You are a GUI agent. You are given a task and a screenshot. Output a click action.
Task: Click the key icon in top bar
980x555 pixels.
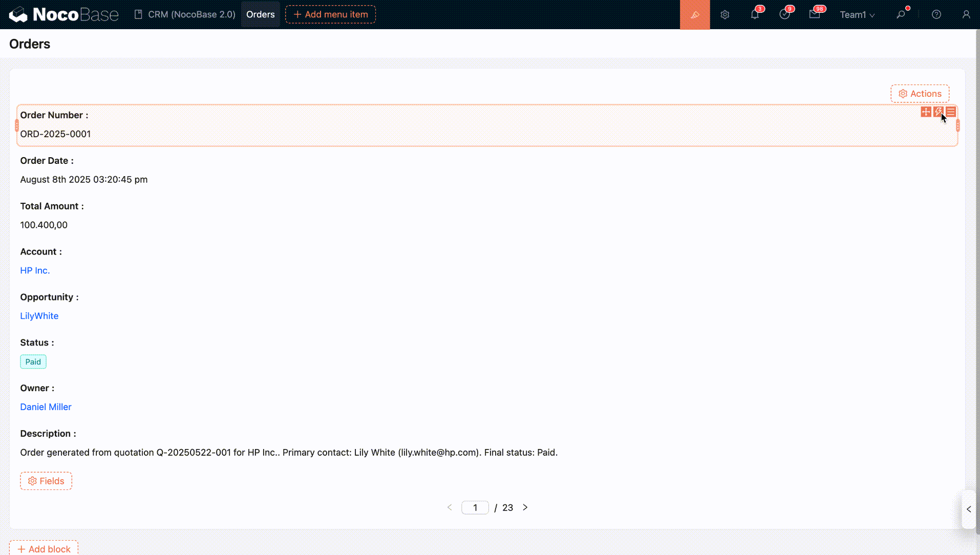coord(901,14)
